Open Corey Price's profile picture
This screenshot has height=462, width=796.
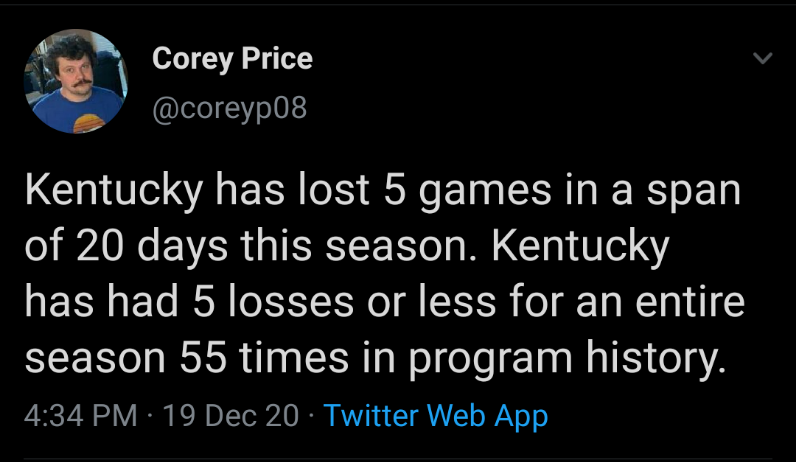[x=74, y=81]
